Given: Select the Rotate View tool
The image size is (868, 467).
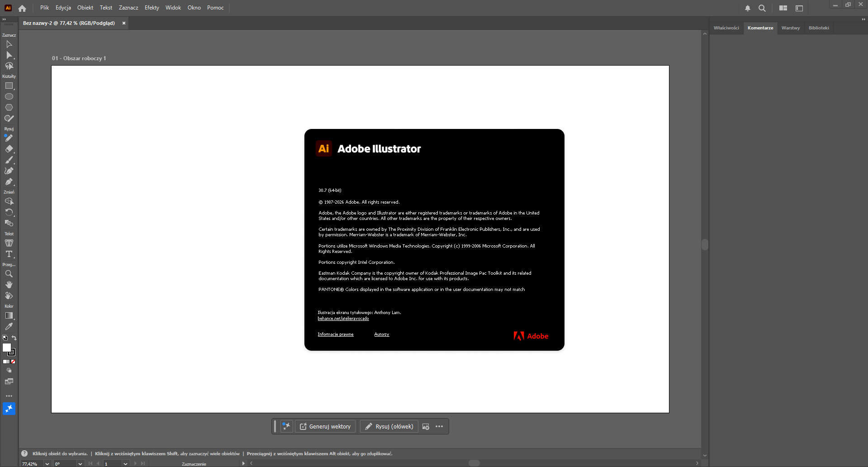Looking at the screenshot, I should point(9,295).
